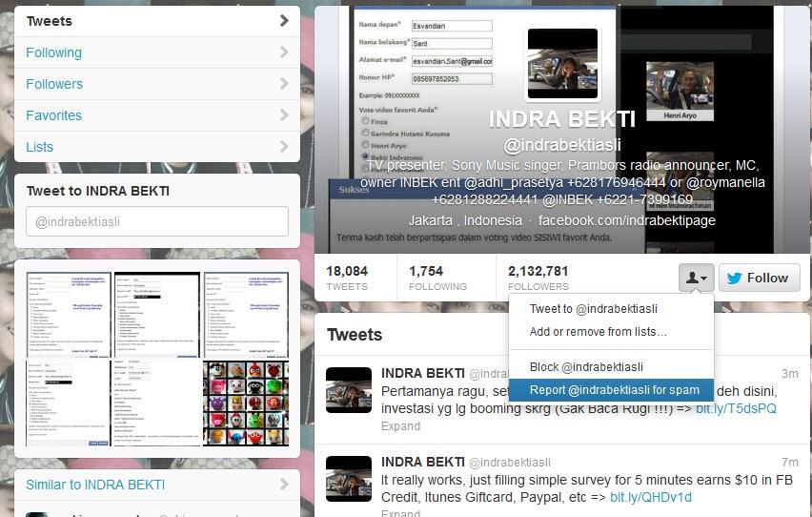Open the Following sidebar link
This screenshot has width=812, height=517.
[x=157, y=52]
